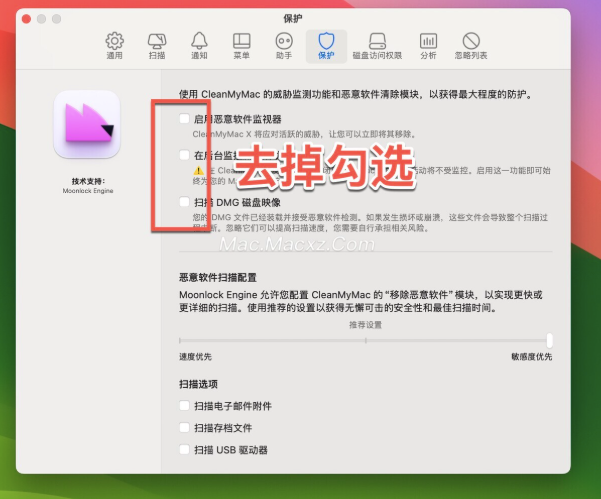Screen dimensions: 601x499
Task: Click the 恶意软件扫描配置 heading
Action: click(218, 277)
